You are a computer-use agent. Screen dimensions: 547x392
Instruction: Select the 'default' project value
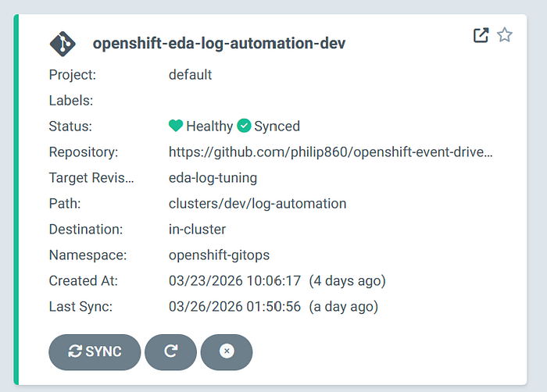(190, 75)
